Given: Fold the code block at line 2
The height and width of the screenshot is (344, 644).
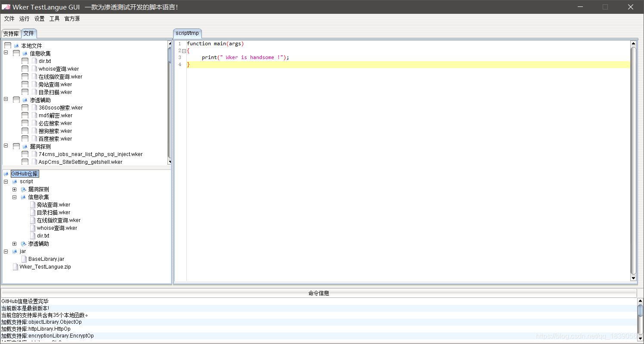Looking at the screenshot, I should tap(184, 50).
